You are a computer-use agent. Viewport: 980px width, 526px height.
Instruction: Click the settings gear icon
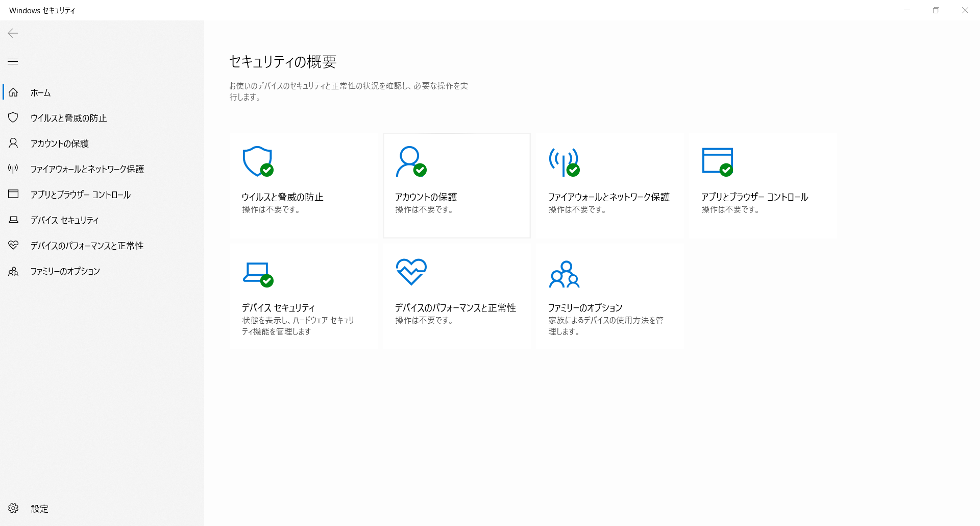13,508
